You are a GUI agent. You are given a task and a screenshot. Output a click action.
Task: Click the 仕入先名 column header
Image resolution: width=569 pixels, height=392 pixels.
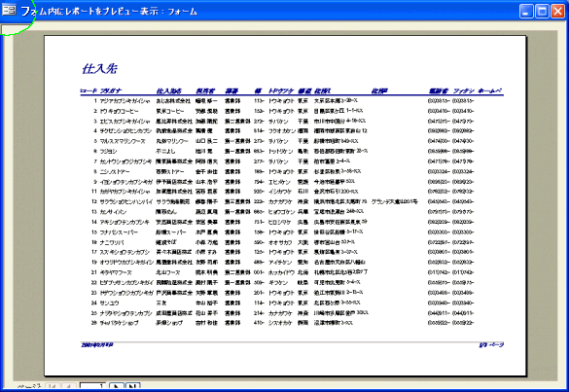click(x=168, y=90)
